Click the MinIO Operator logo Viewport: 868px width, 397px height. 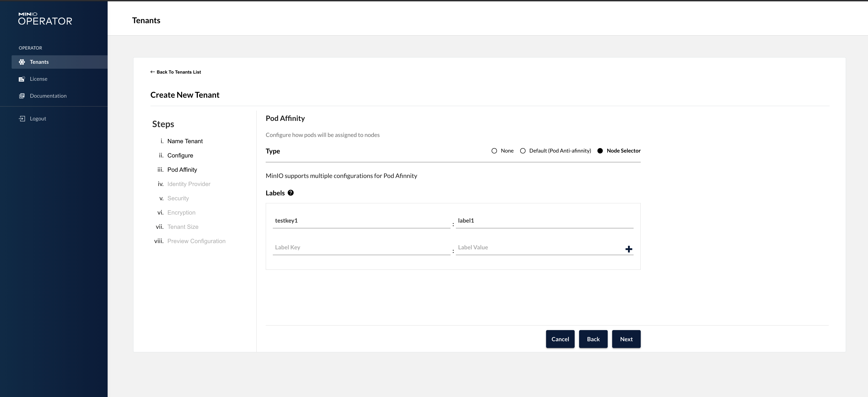coord(45,19)
